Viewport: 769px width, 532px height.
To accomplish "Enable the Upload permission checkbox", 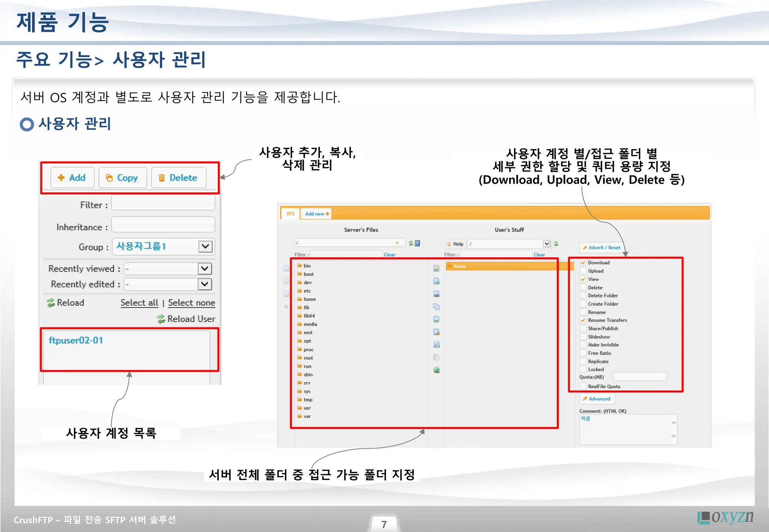I will click(x=583, y=271).
